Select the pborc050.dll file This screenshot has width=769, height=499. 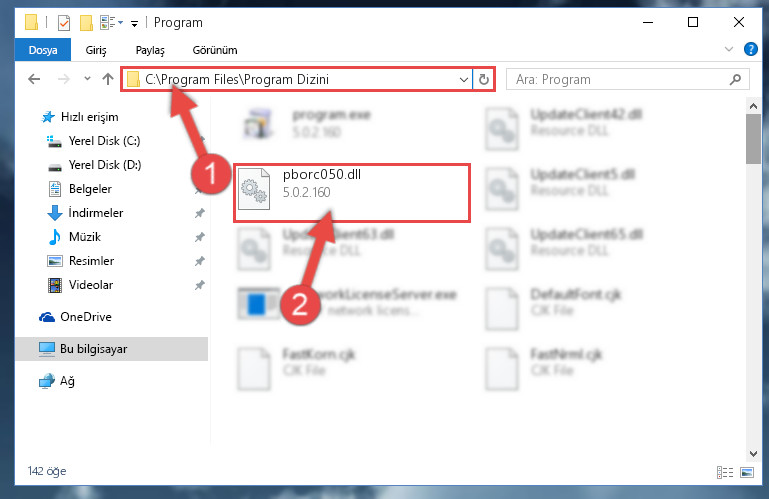pyautogui.click(x=352, y=193)
